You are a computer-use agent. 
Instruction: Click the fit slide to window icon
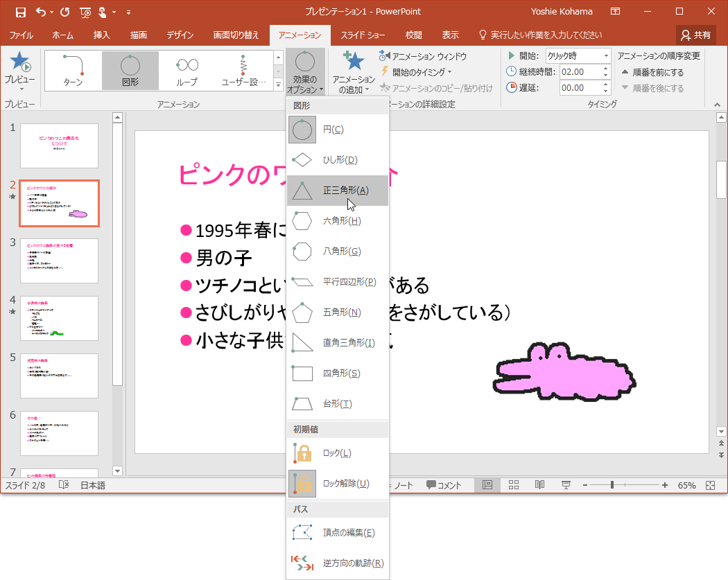711,485
